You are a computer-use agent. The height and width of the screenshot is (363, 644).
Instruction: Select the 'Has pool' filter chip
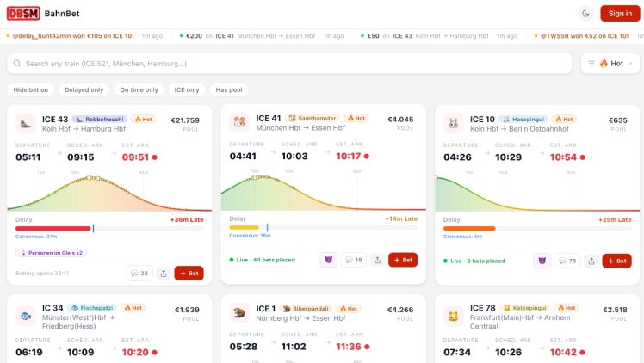pyautogui.click(x=230, y=89)
